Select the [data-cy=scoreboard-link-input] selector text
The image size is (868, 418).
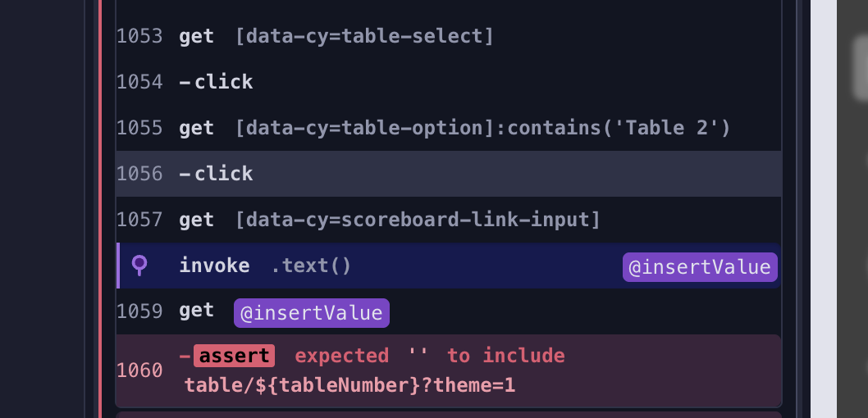coord(418,220)
